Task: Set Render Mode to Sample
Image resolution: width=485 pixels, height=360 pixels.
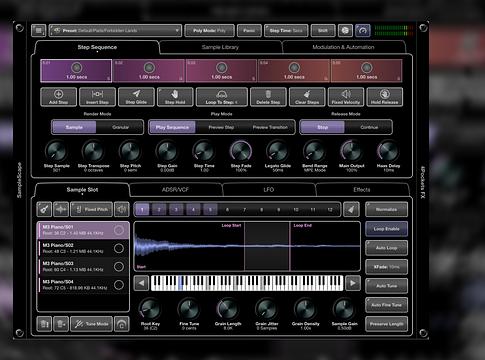Action: coord(74,127)
